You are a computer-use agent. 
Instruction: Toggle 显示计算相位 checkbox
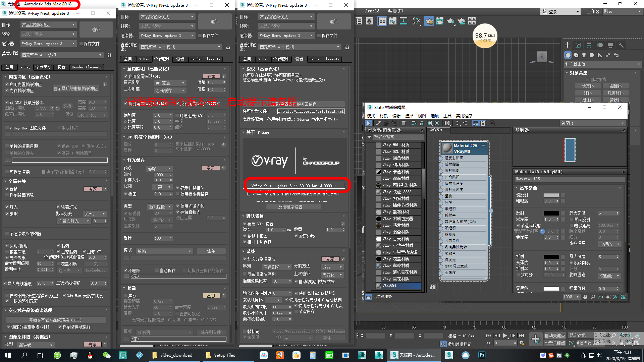(x=178, y=188)
